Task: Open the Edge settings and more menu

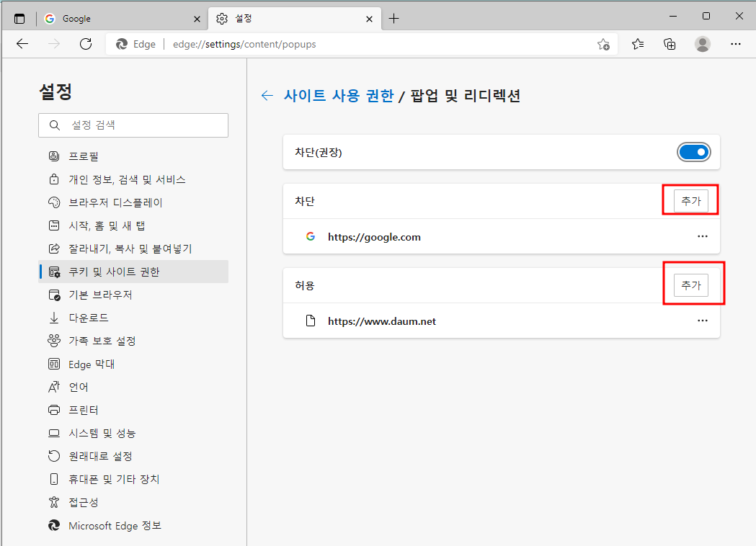Action: pos(736,44)
